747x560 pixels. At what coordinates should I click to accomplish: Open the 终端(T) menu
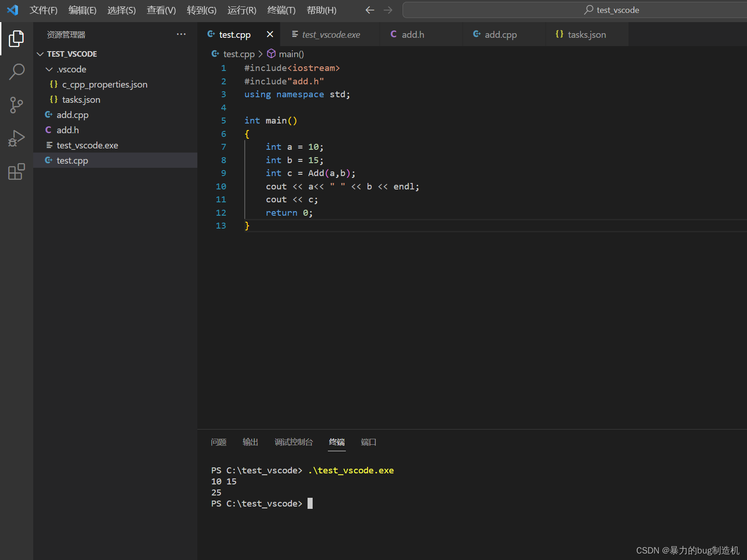281,10
